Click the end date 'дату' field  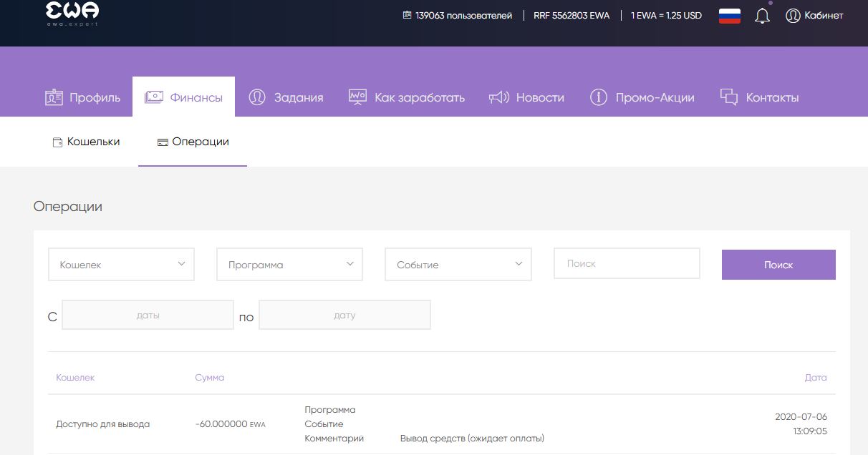[x=344, y=315]
